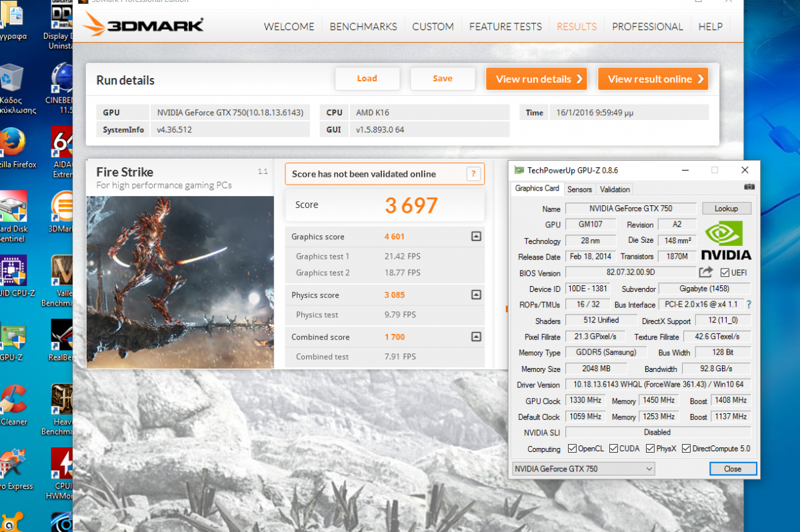Click View run details button

coord(537,79)
